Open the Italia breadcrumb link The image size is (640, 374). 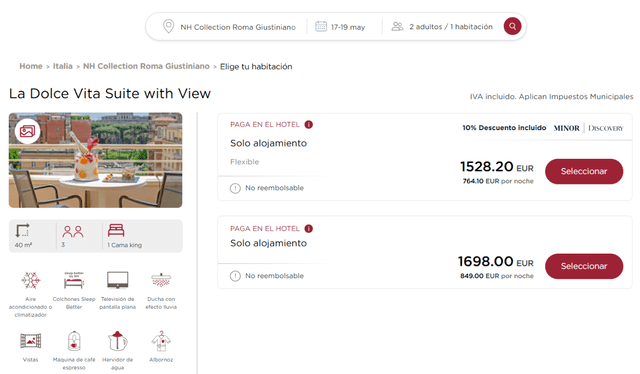(x=62, y=66)
